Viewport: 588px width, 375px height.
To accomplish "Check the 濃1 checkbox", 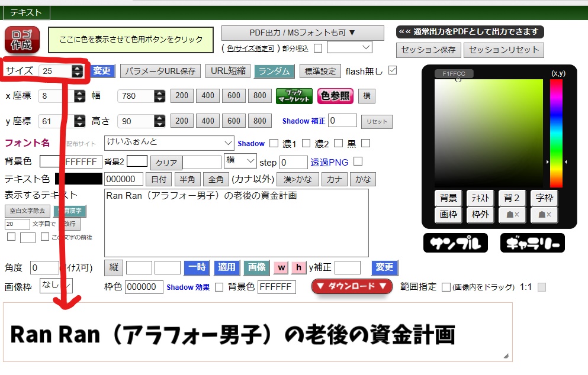I will point(306,143).
